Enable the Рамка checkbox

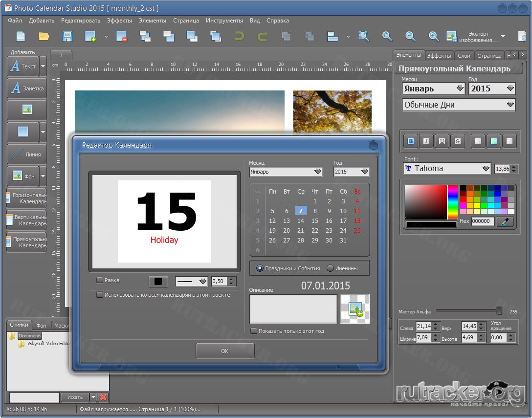click(100, 280)
